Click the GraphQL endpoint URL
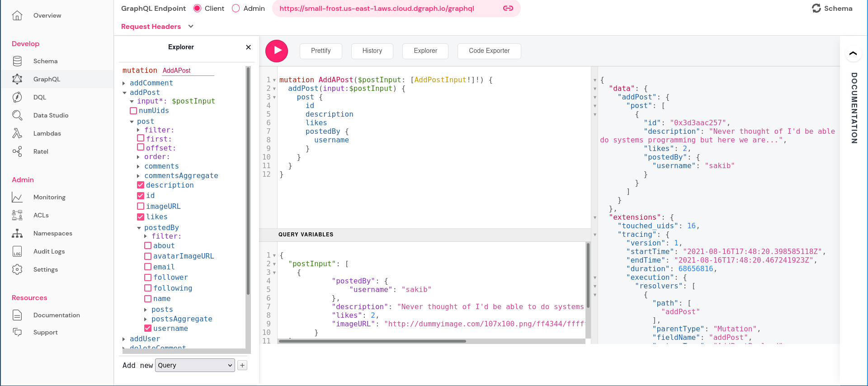The height and width of the screenshot is (386, 868). point(377,9)
